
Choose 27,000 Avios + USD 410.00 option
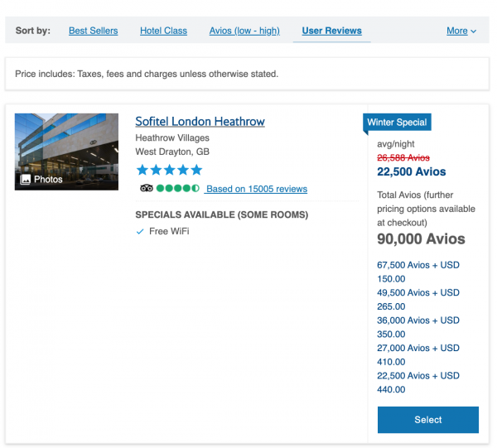tap(417, 354)
